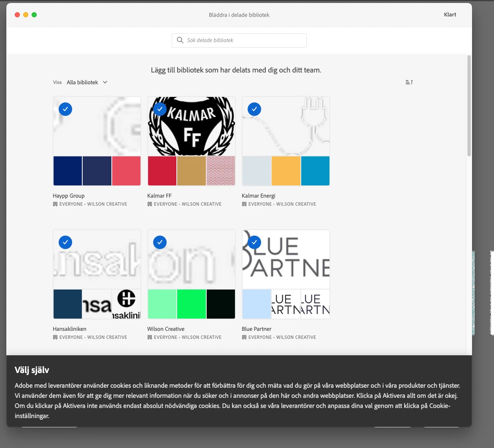
Task: Click the Visa label
Action: [57, 82]
